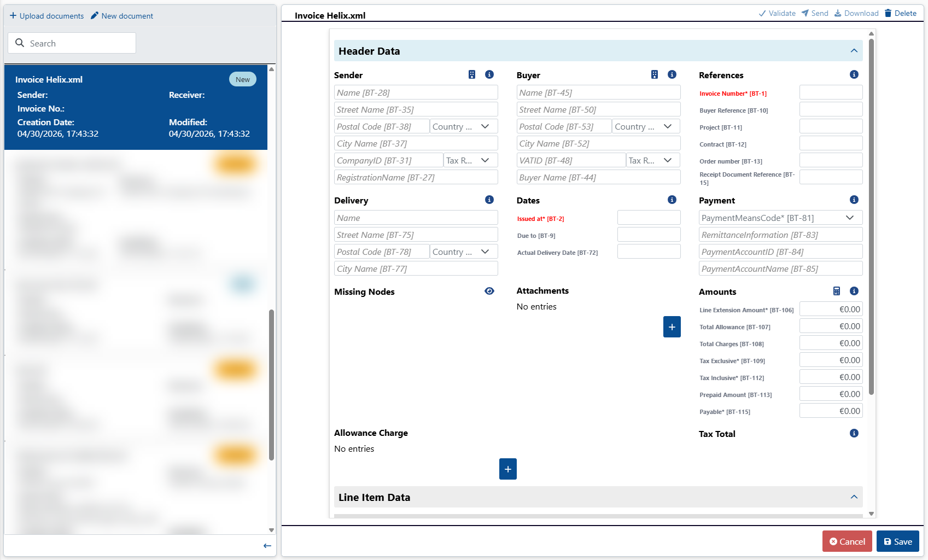Toggle Missing Nodes visibility eye icon
The width and height of the screenshot is (928, 560).
pos(489,291)
